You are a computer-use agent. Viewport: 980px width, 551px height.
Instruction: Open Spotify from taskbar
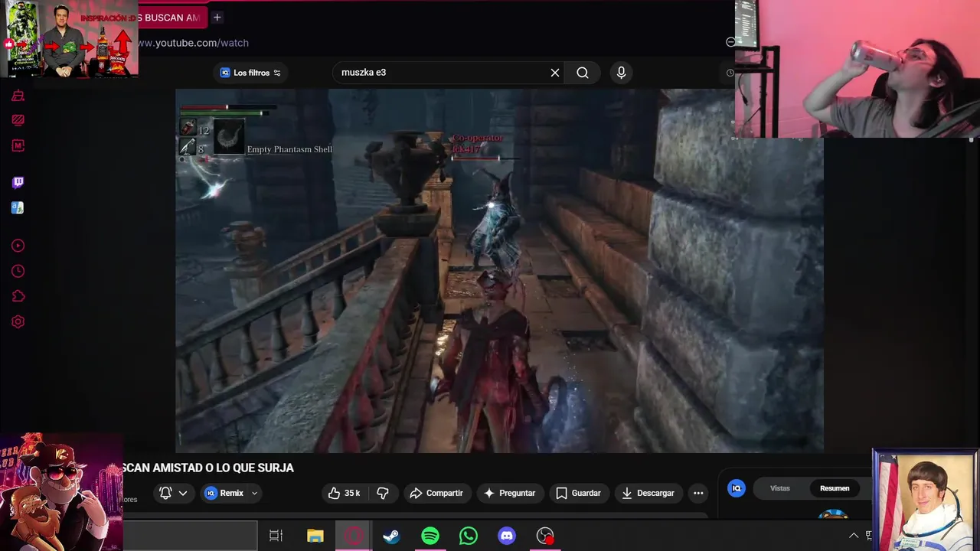point(430,536)
